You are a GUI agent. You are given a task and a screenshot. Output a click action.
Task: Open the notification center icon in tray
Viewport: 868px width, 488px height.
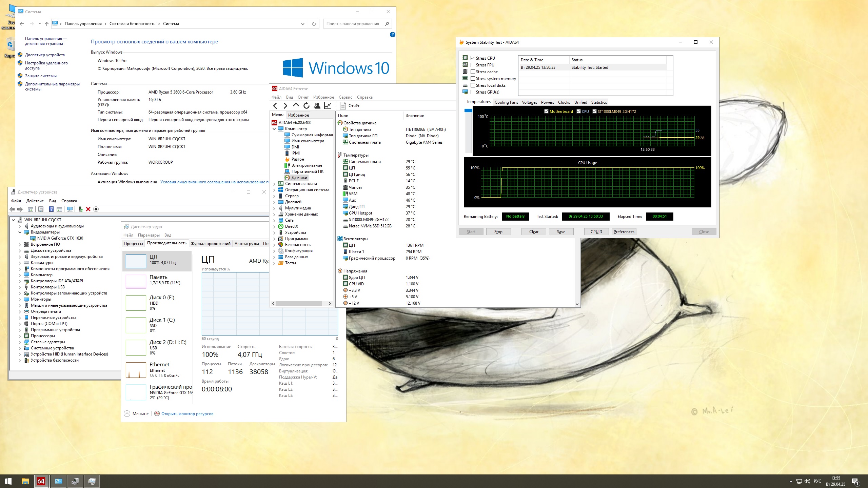(855, 481)
